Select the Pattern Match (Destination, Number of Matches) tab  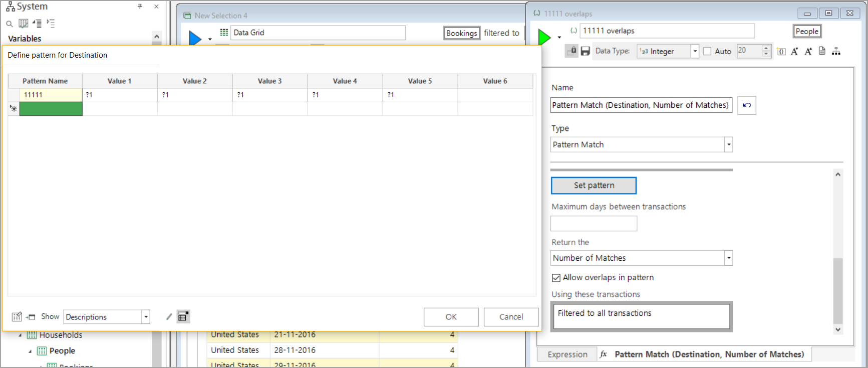tap(704, 354)
